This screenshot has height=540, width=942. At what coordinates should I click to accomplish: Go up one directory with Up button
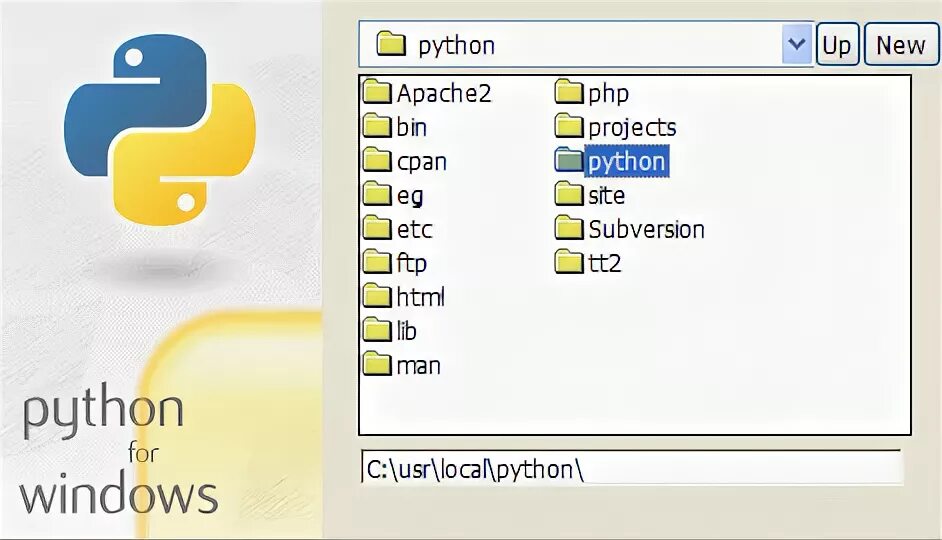click(x=837, y=44)
